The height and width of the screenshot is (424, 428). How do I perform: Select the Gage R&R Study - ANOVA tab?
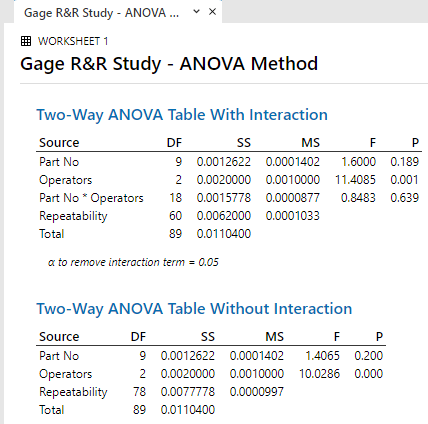102,13
